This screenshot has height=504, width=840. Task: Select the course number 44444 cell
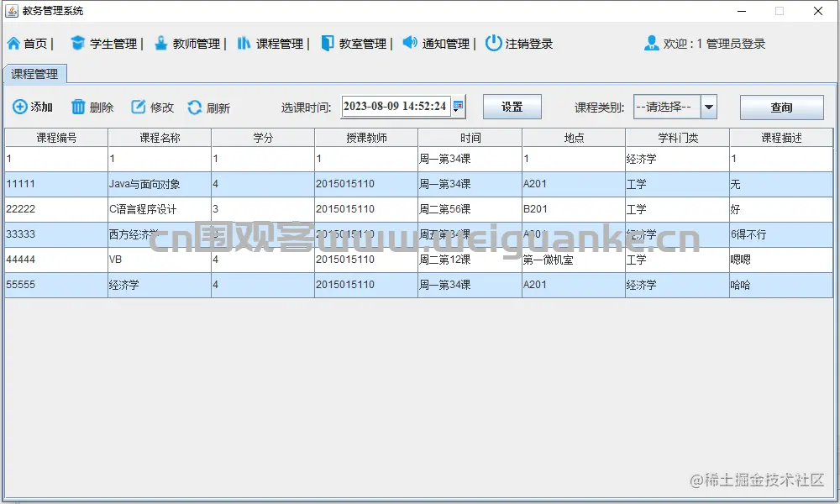pos(56,260)
